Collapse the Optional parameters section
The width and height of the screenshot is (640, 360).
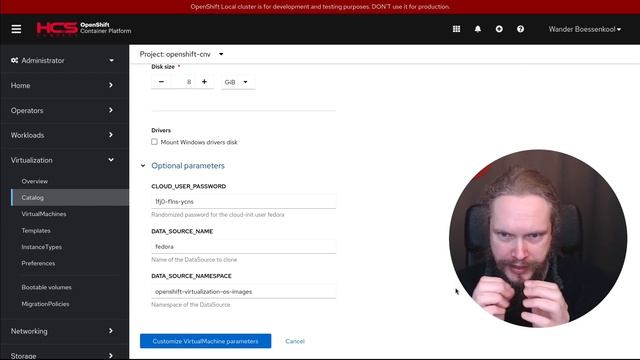coord(182,166)
